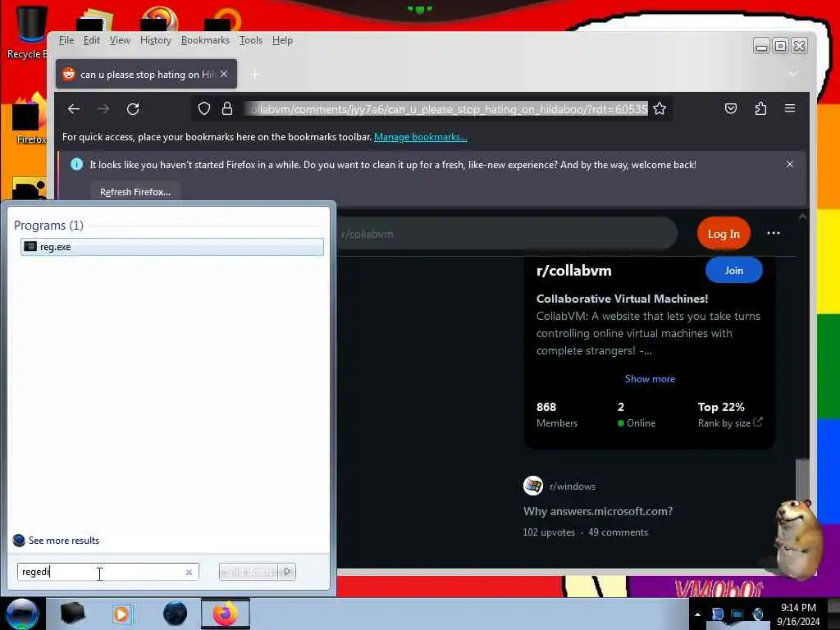Open the r/windows community link
This screenshot has width=840, height=630.
point(572,486)
